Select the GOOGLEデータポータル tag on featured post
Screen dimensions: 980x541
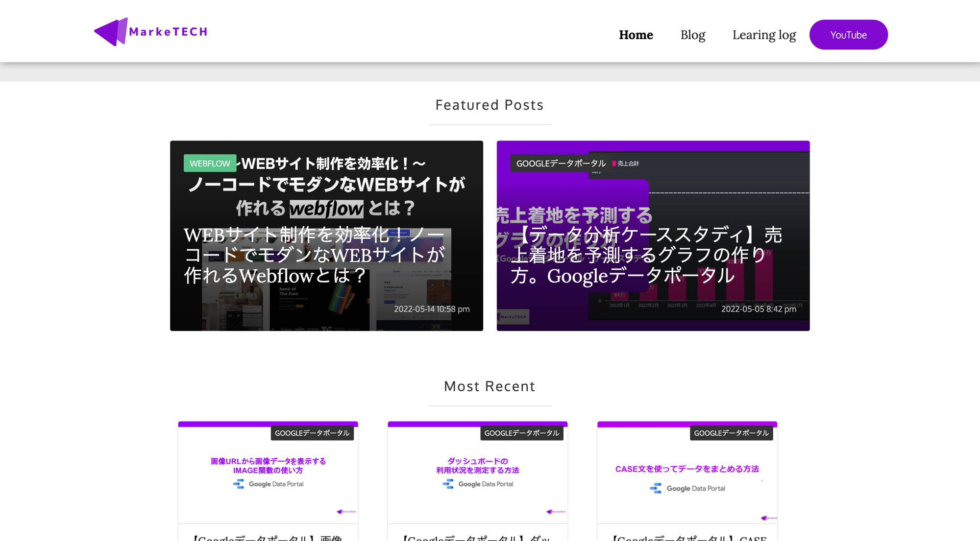point(561,163)
